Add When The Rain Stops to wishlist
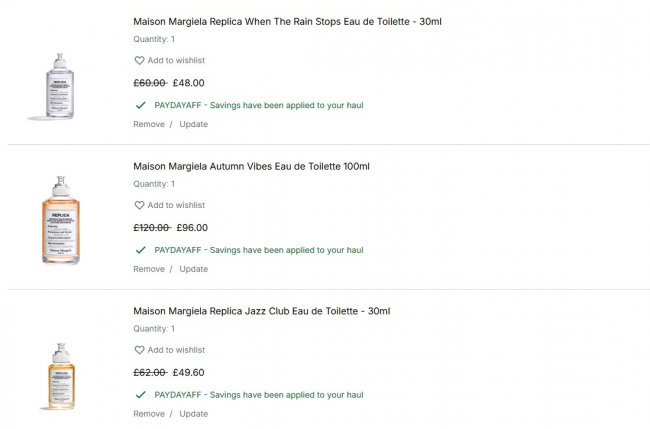The width and height of the screenshot is (650, 429). [176, 61]
